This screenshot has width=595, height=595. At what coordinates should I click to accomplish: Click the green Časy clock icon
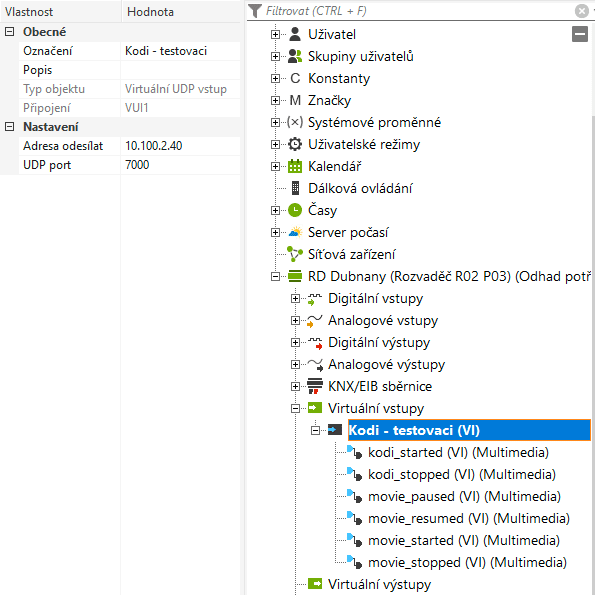295,210
